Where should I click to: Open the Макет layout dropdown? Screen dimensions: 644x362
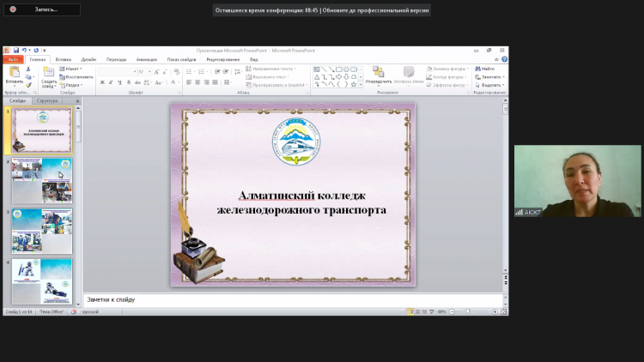click(x=72, y=69)
